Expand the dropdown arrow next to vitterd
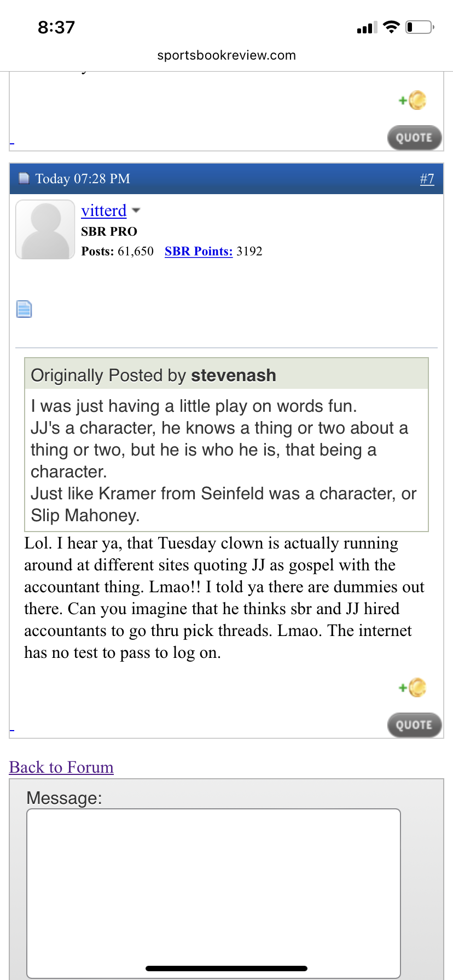This screenshot has width=453, height=980. point(136,211)
